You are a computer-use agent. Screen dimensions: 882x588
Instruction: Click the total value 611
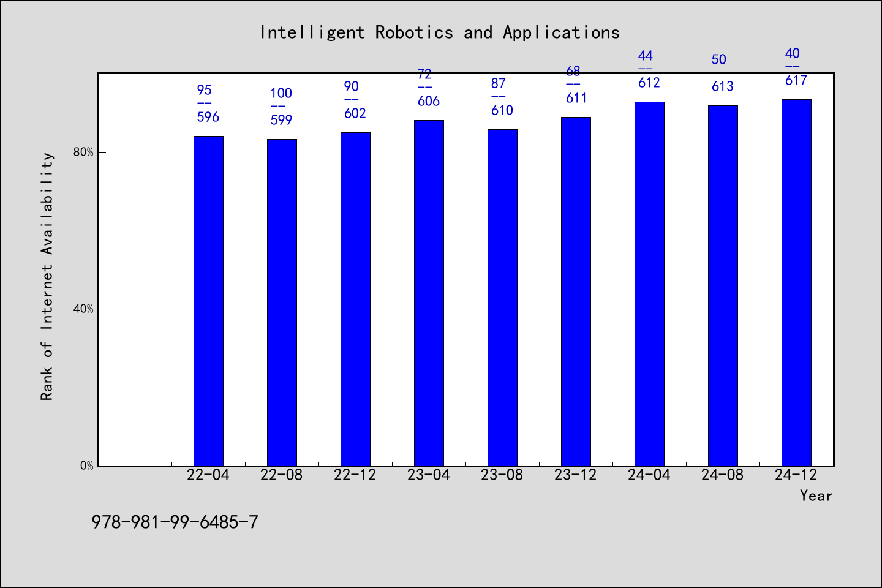576,98
